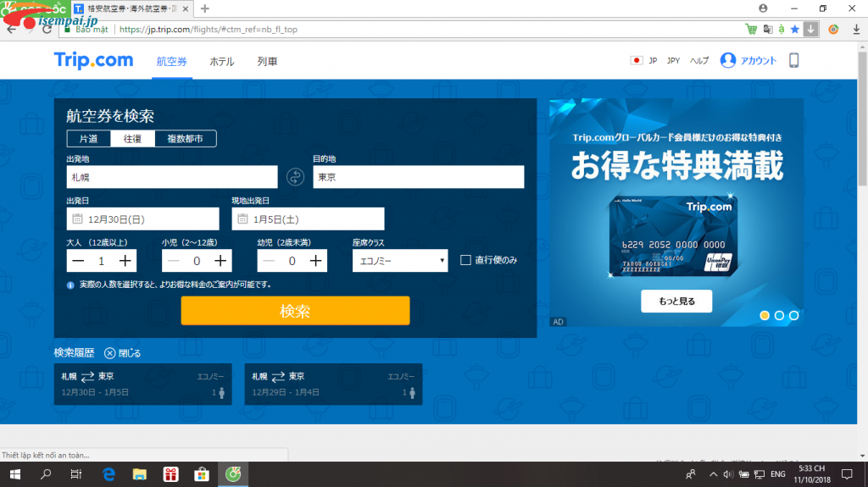Screen dimensions: 868x487
Task: Open a new browser tab
Action: pyautogui.click(x=205, y=8)
